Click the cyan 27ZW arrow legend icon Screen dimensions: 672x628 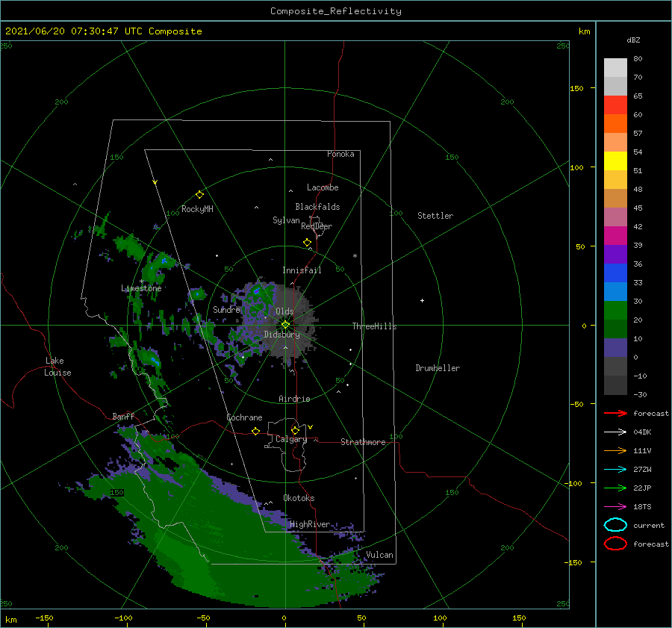tap(615, 470)
